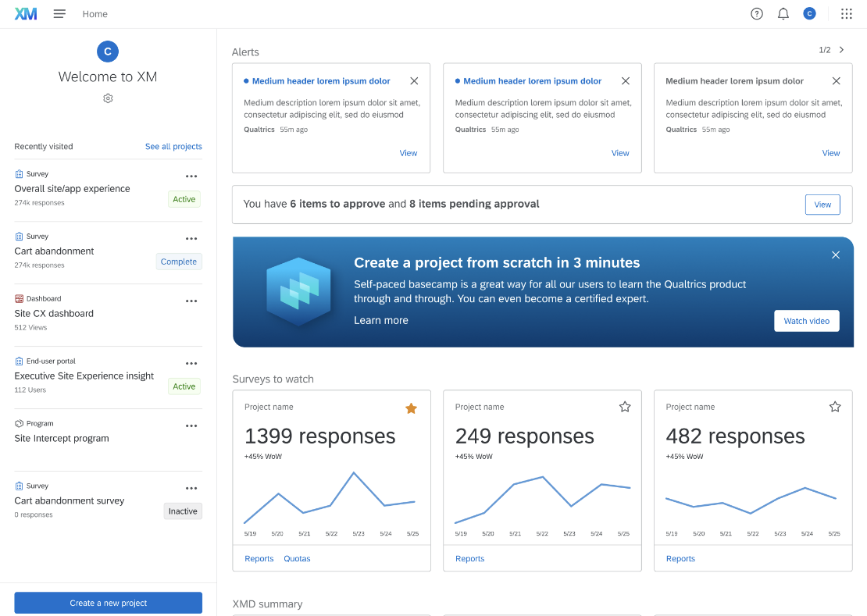Click View on first alert card
Viewport: 867px width, 616px height.
[408, 153]
